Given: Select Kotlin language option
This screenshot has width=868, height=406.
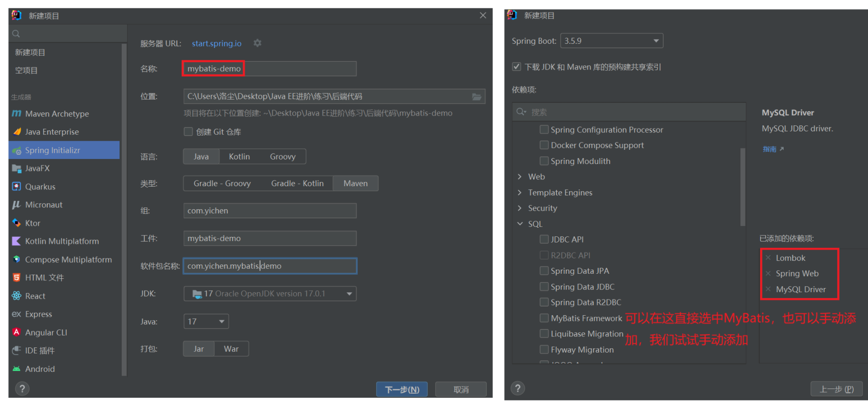Looking at the screenshot, I should (x=239, y=157).
